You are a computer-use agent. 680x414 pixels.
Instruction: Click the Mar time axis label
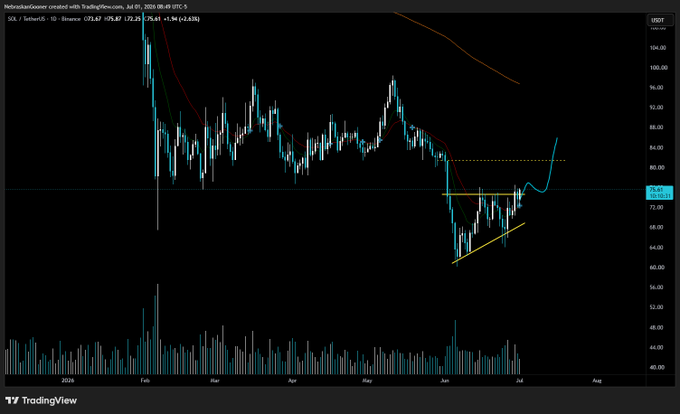(x=215, y=381)
